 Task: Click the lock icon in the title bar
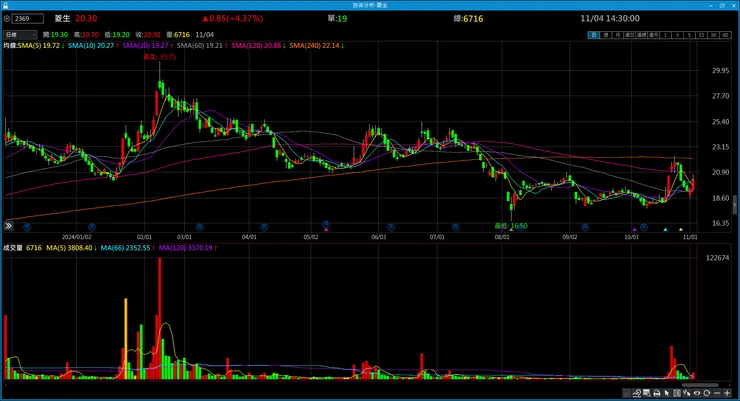click(x=5, y=5)
